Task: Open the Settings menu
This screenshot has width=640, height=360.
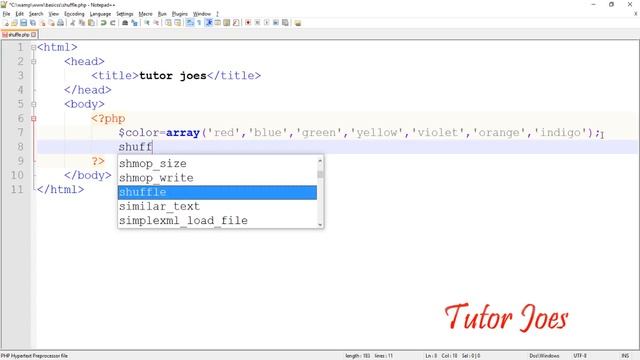Action: (x=124, y=14)
